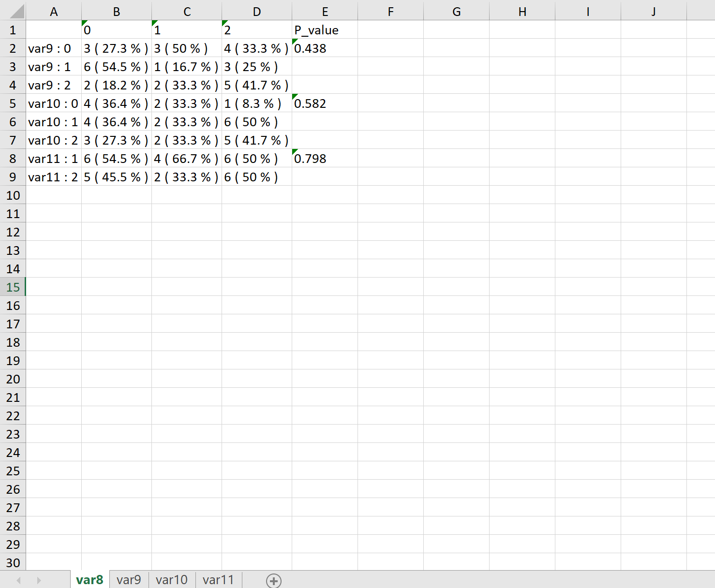The width and height of the screenshot is (715, 588).
Task: Click cell with P value 0.798
Action: (x=325, y=159)
